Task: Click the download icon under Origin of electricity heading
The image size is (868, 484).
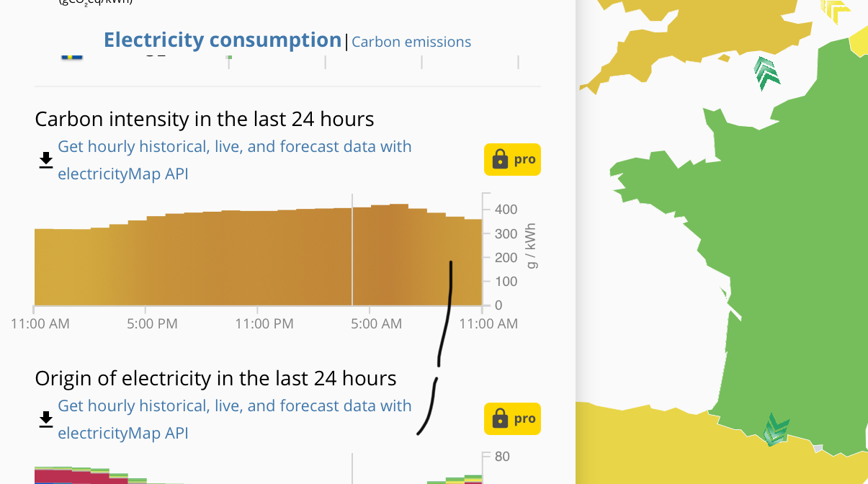Action: (x=46, y=419)
